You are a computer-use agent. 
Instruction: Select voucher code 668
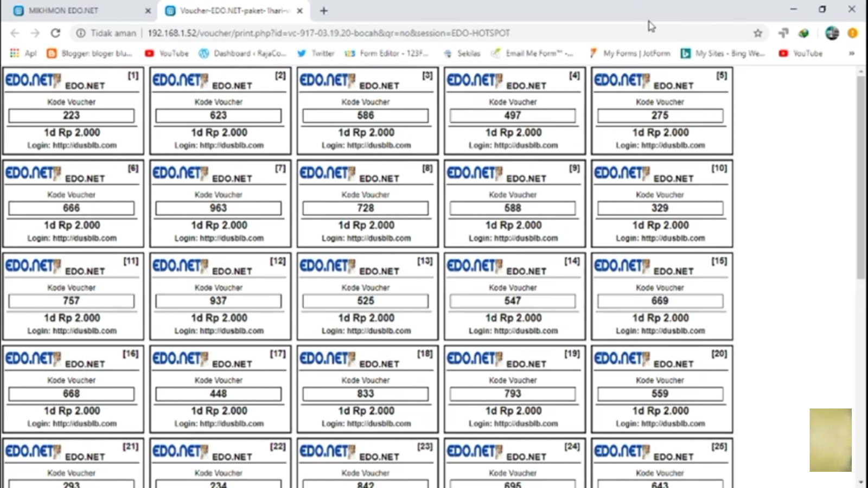point(71,394)
